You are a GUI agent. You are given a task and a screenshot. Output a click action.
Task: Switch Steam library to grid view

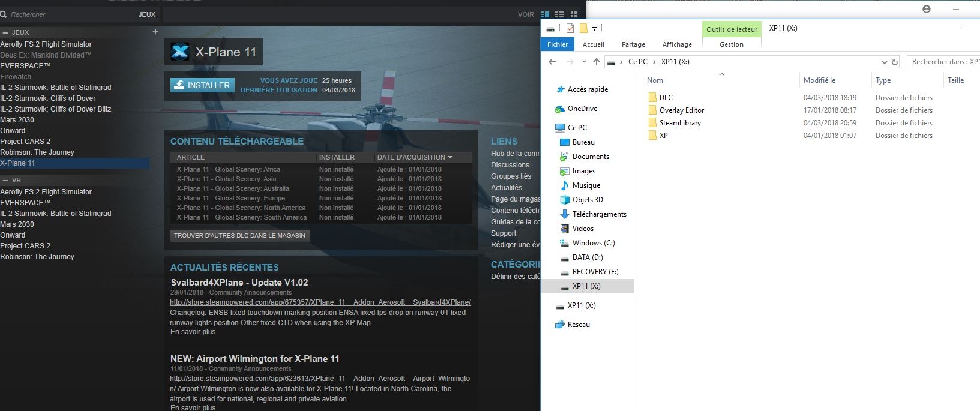[x=574, y=14]
